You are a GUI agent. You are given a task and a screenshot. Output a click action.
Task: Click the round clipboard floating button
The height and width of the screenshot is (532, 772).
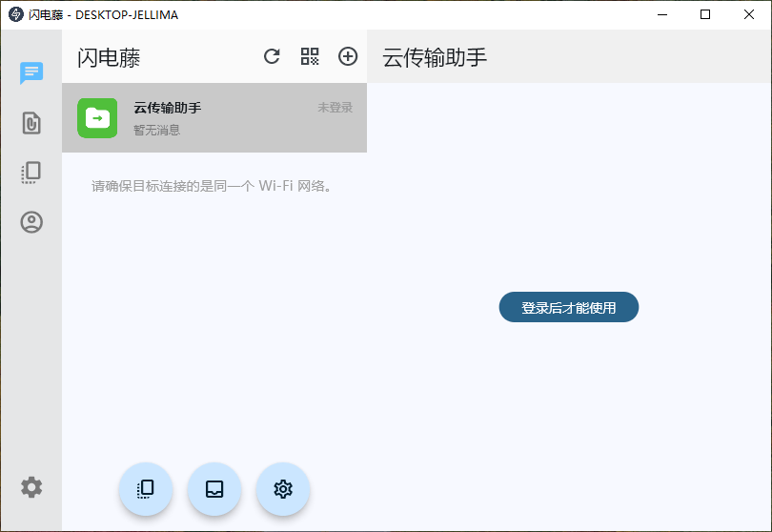pyautogui.click(x=146, y=489)
